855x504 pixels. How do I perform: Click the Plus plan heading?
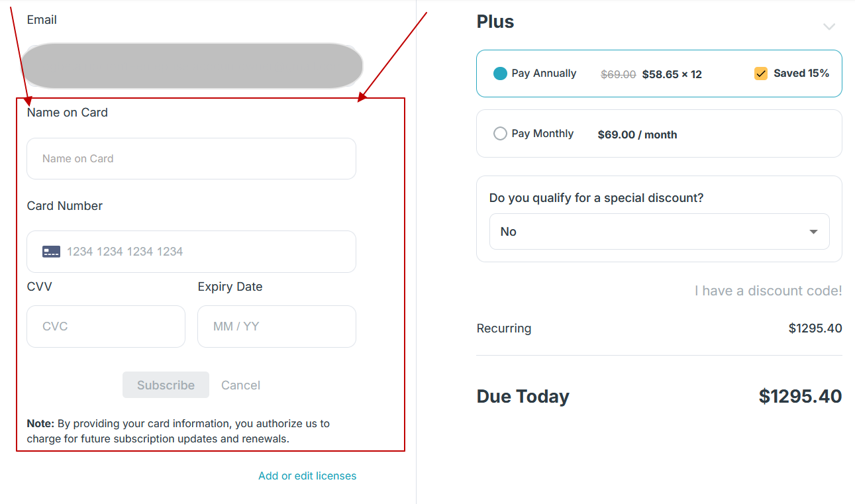click(494, 21)
